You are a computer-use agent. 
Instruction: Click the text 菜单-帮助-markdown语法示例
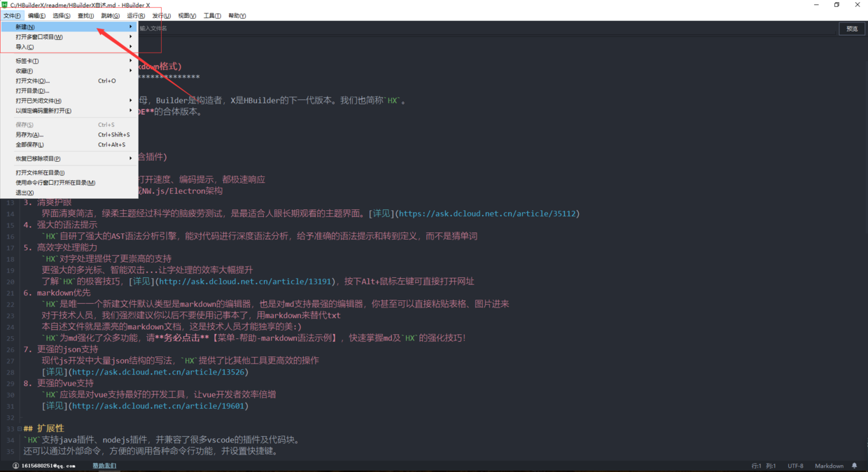(x=275, y=338)
